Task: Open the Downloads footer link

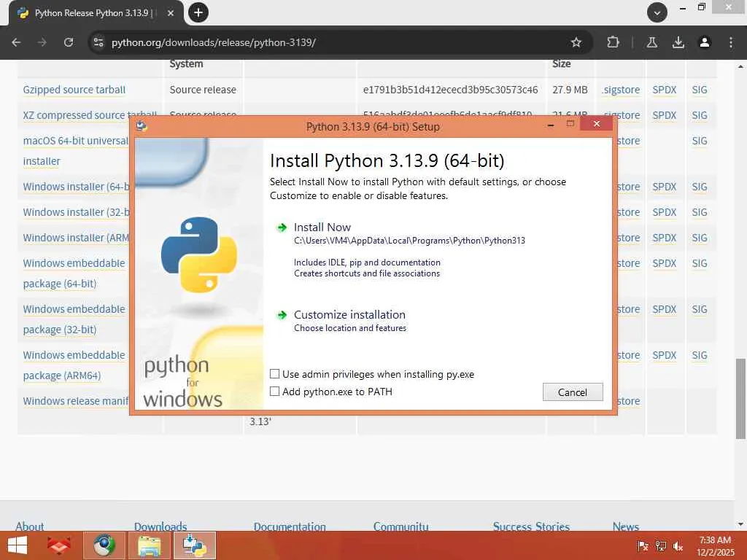Action: tap(160, 526)
